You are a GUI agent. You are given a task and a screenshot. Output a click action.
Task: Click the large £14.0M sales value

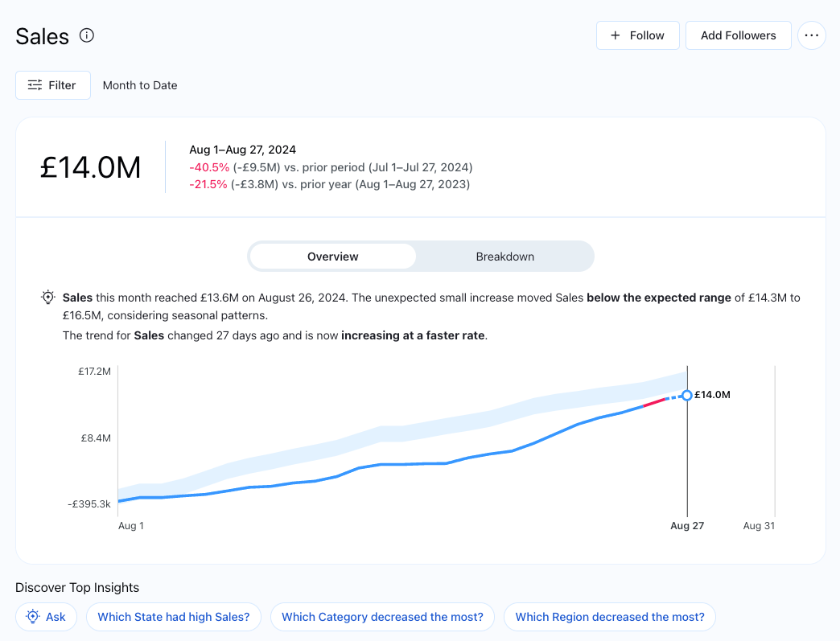click(90, 167)
